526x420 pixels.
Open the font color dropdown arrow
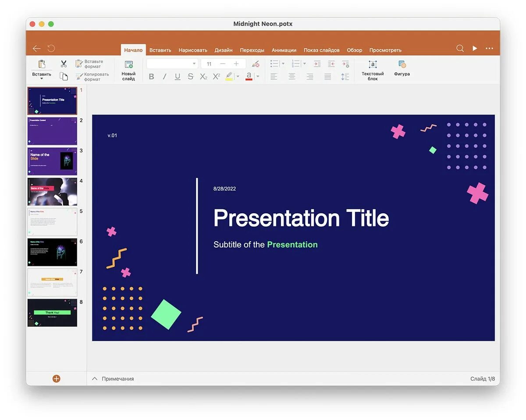point(257,76)
